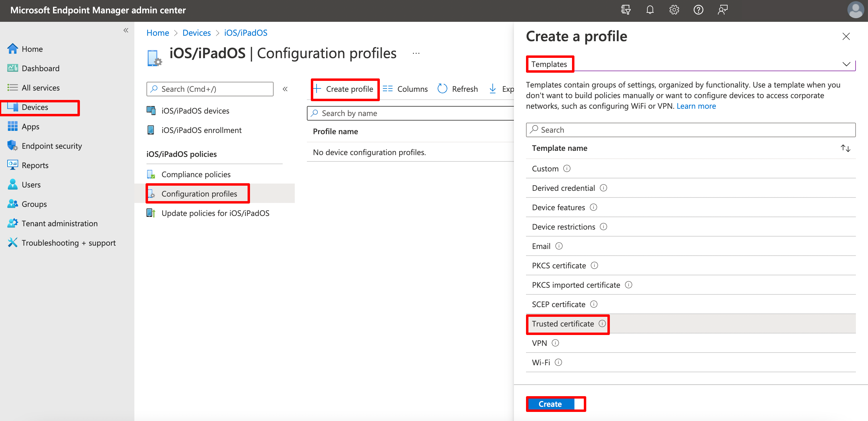Click the info icon beside Trusted certificate
The height and width of the screenshot is (421, 868).
[603, 323]
